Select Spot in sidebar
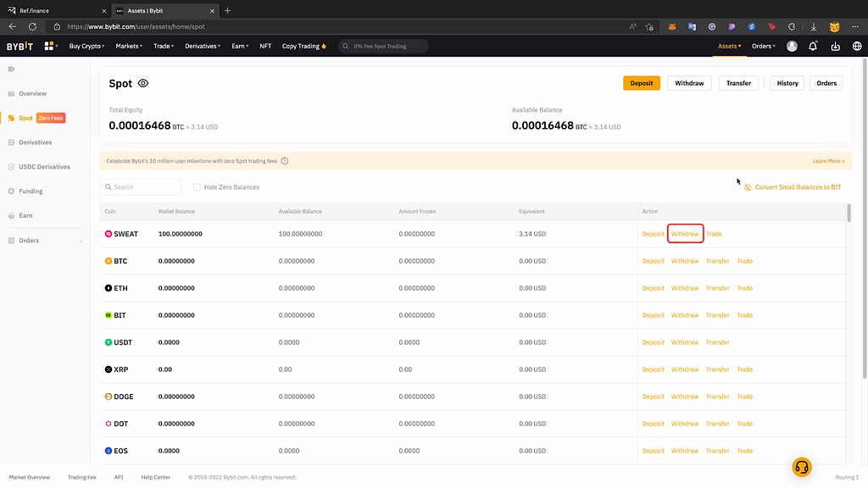Viewport: 868px width, 488px height. click(25, 118)
